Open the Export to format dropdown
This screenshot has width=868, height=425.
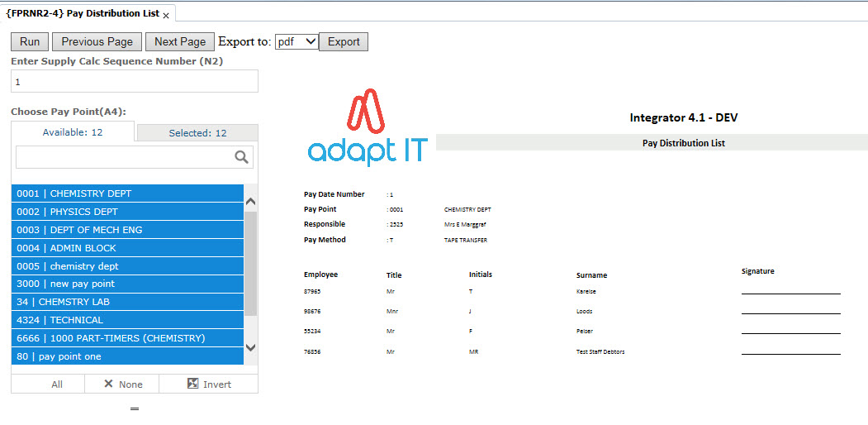pos(296,42)
